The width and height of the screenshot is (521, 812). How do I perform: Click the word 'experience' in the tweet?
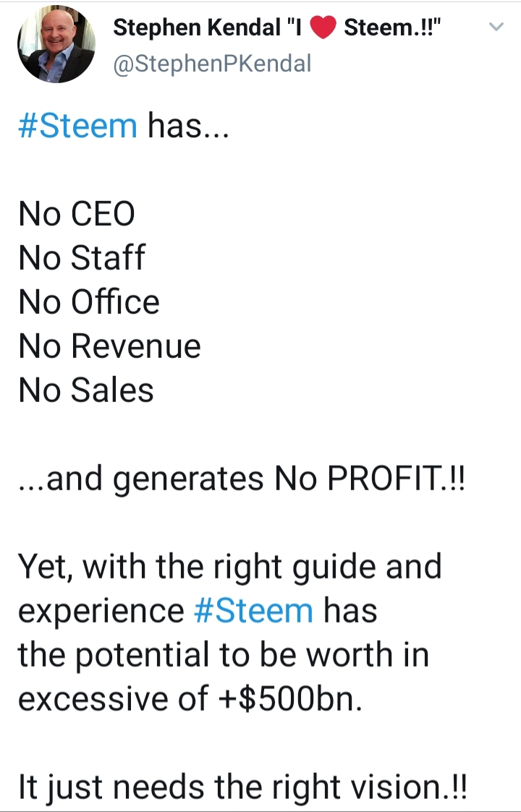tap(101, 612)
